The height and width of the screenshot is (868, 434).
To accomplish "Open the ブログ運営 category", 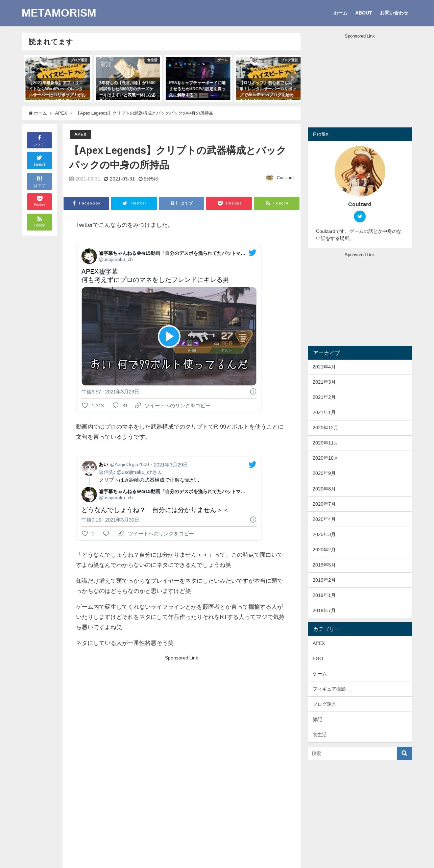I will tap(360, 704).
